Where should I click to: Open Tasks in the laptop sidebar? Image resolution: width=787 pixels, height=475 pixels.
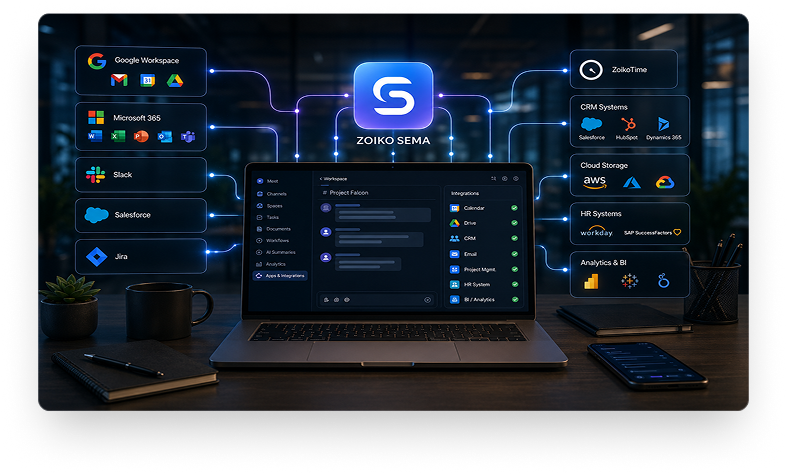coord(268,217)
